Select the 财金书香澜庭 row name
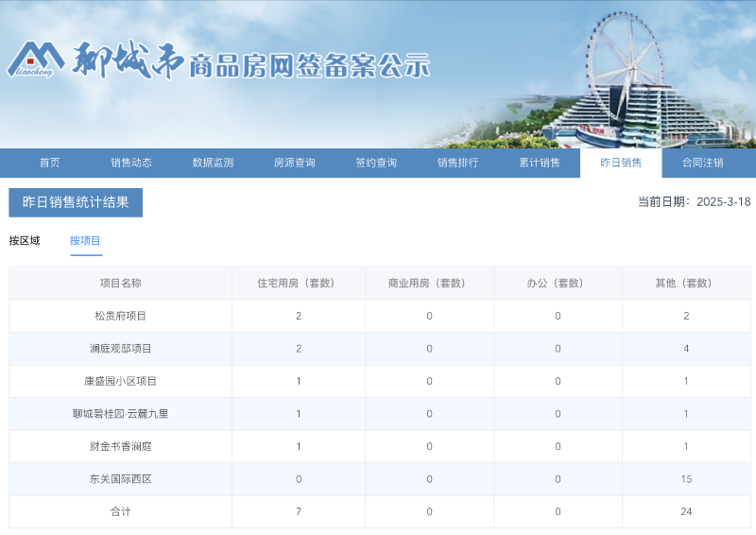Screen dimensions: 756x535 pos(121,446)
